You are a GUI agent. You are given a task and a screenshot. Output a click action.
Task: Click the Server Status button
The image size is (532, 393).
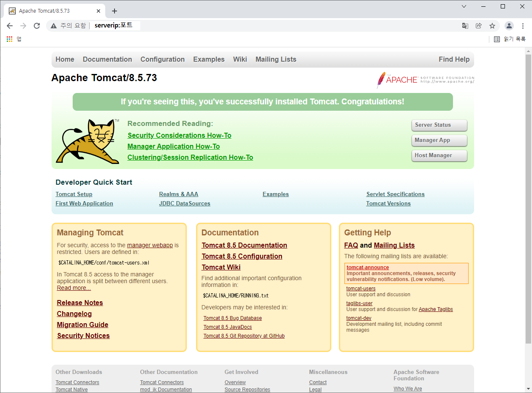[x=439, y=125]
